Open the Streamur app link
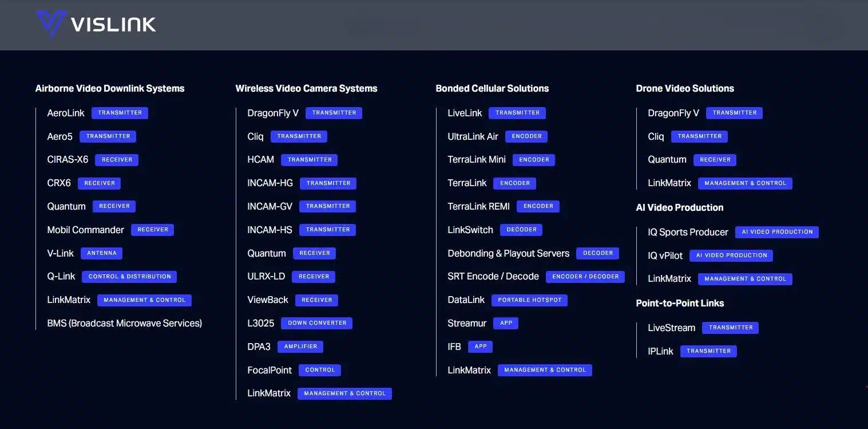The image size is (868, 429). [467, 324]
